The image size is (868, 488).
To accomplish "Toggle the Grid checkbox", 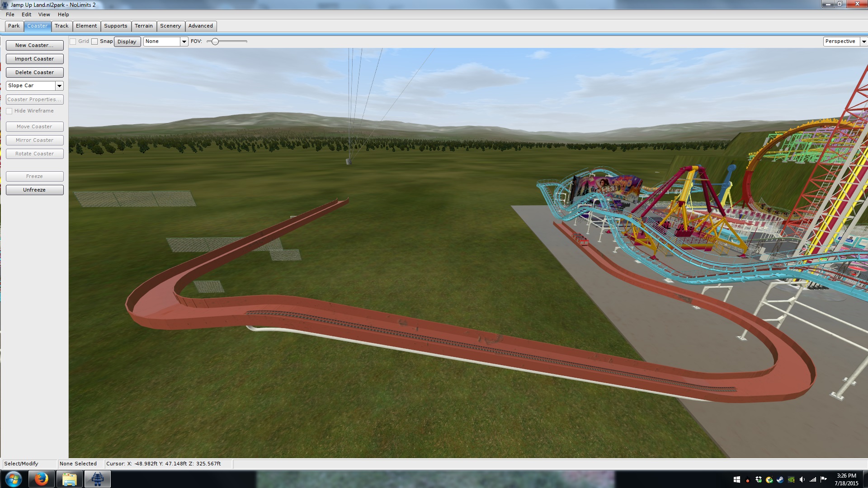I will 73,42.
